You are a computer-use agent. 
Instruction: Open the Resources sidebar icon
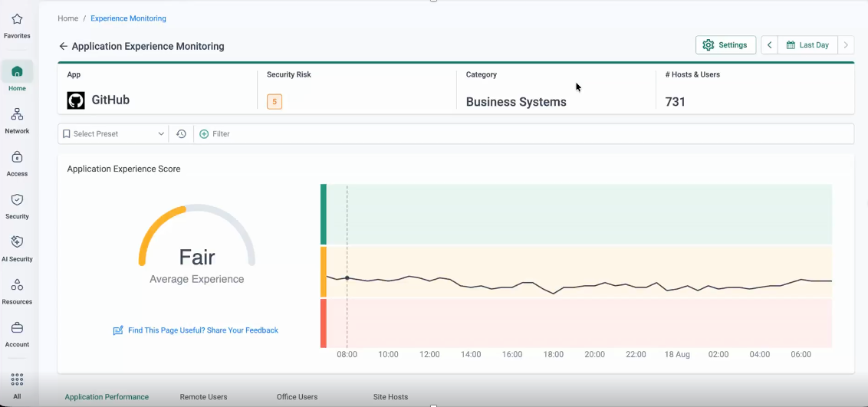[x=17, y=285]
